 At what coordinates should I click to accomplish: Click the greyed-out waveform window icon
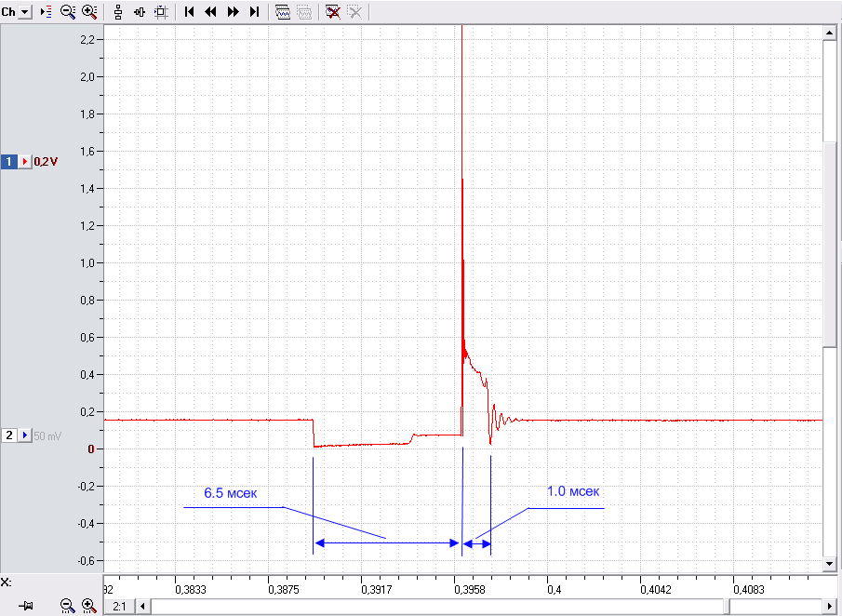click(304, 12)
